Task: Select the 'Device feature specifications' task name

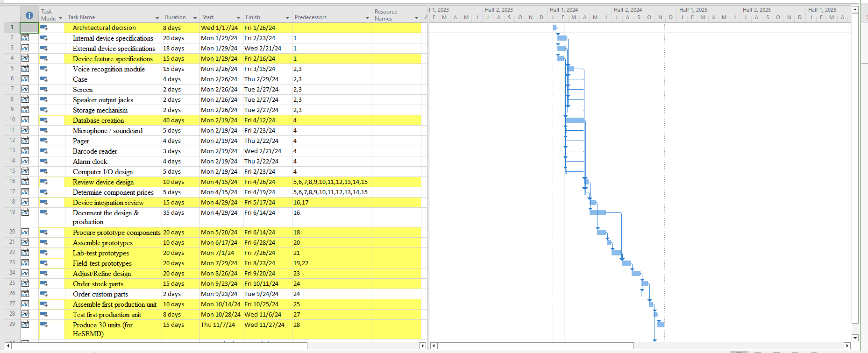Action: pyautogui.click(x=113, y=59)
